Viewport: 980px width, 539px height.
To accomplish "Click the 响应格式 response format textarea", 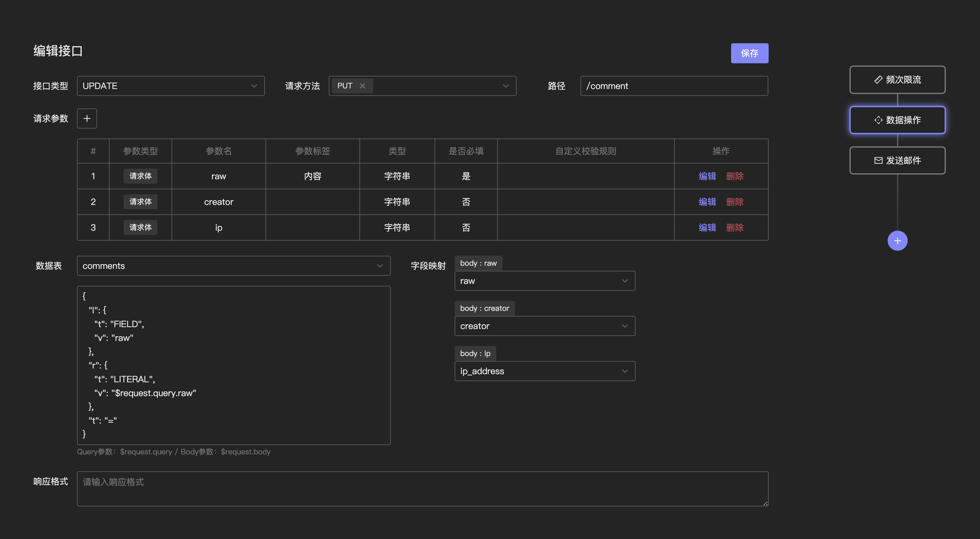I will 422,488.
